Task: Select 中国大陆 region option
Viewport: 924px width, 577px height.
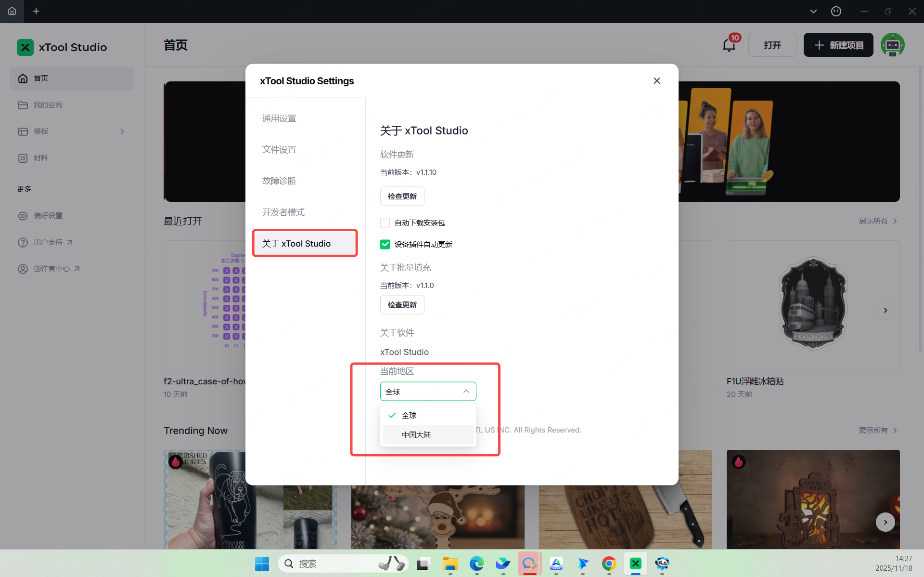Action: click(416, 434)
